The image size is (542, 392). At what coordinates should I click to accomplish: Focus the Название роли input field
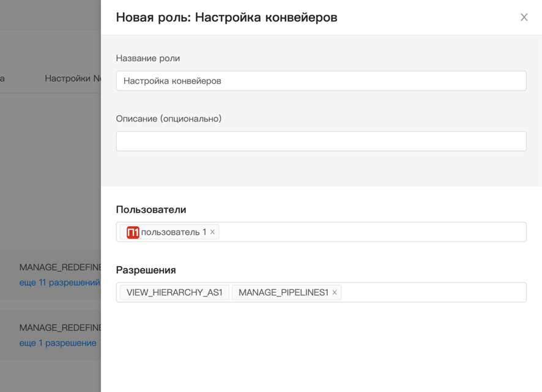click(321, 81)
